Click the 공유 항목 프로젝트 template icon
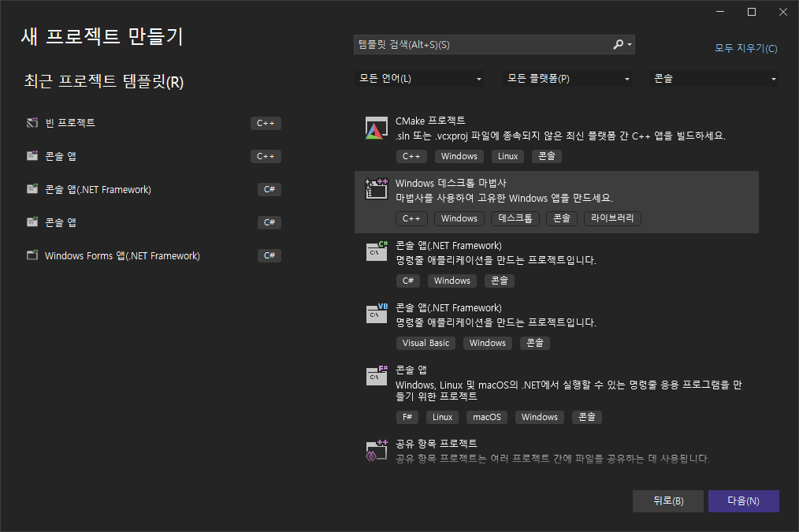This screenshot has height=532, width=799. (x=377, y=451)
